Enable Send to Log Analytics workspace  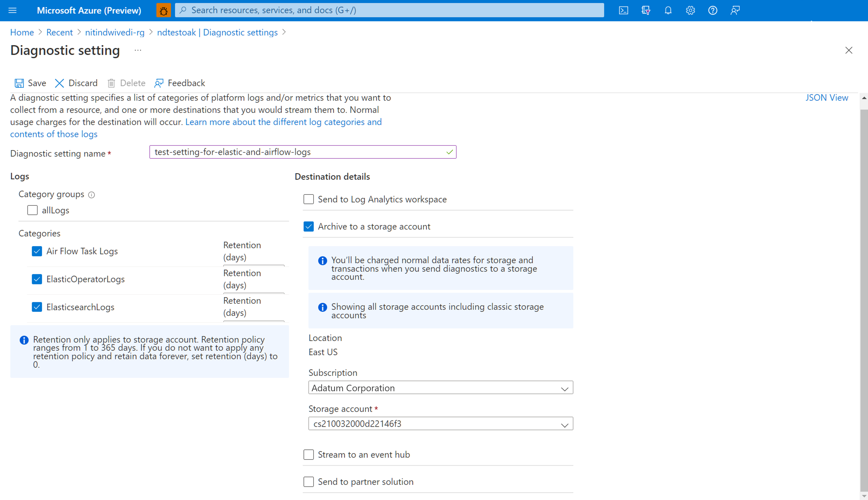click(x=308, y=199)
